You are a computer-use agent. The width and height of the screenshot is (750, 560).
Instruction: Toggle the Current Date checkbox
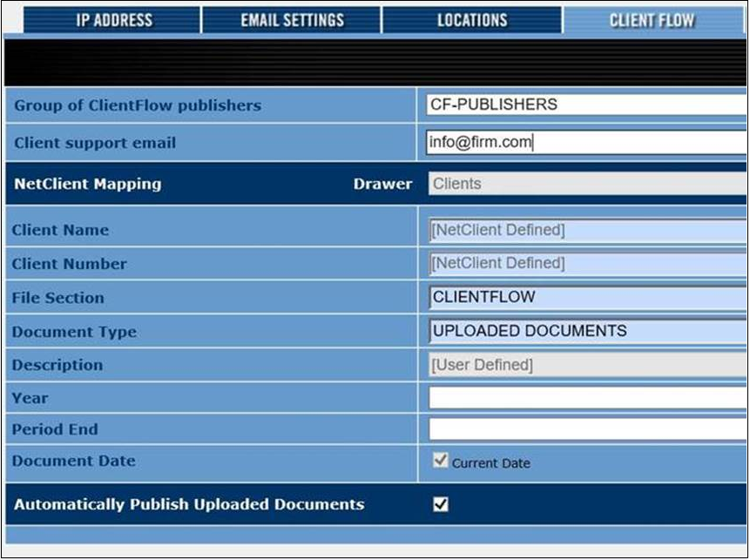tap(441, 461)
